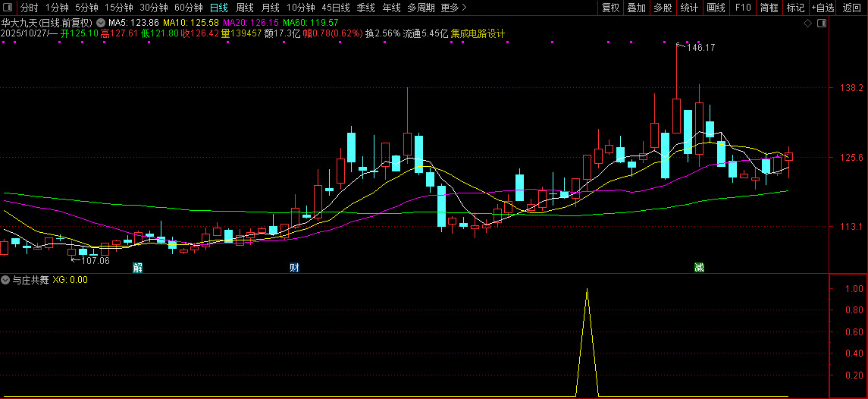Click the 财 financial report marker
Image resolution: width=868 pixels, height=399 pixels.
click(294, 267)
